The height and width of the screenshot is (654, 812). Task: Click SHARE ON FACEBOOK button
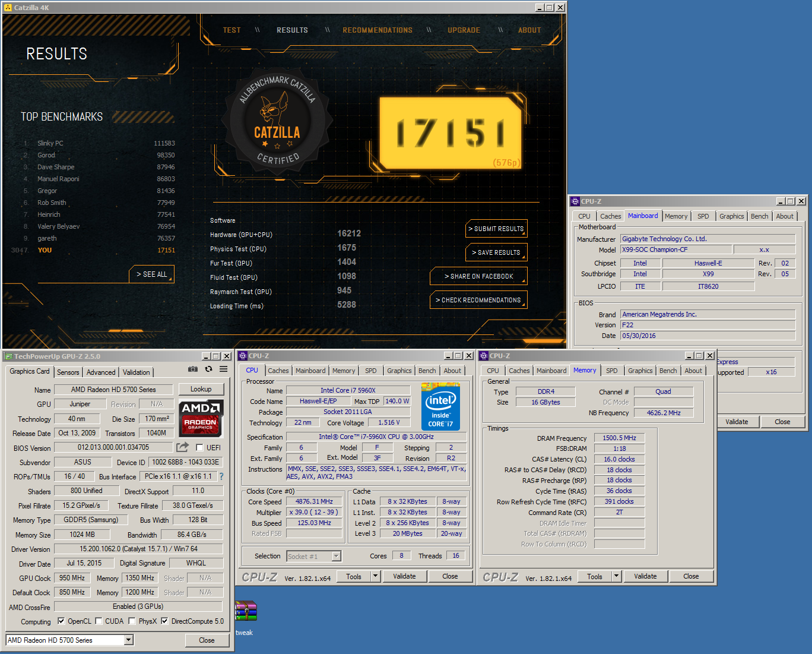click(479, 276)
